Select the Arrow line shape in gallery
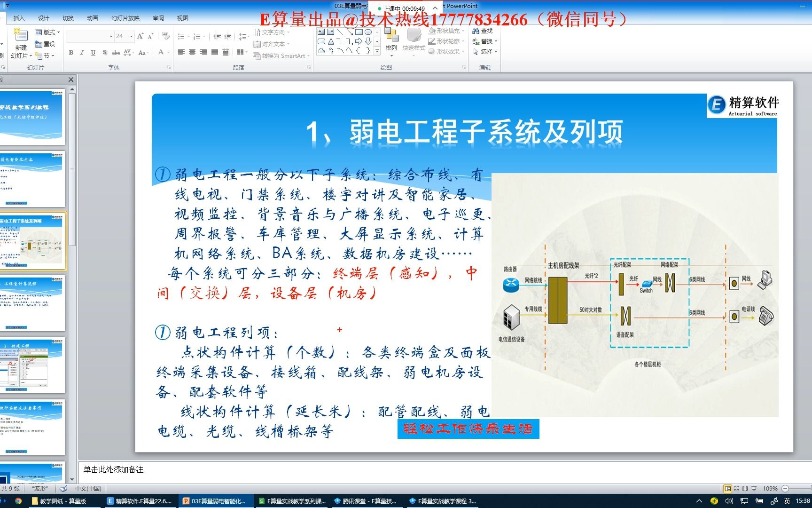Screen dimensions: 812x508 point(350,32)
